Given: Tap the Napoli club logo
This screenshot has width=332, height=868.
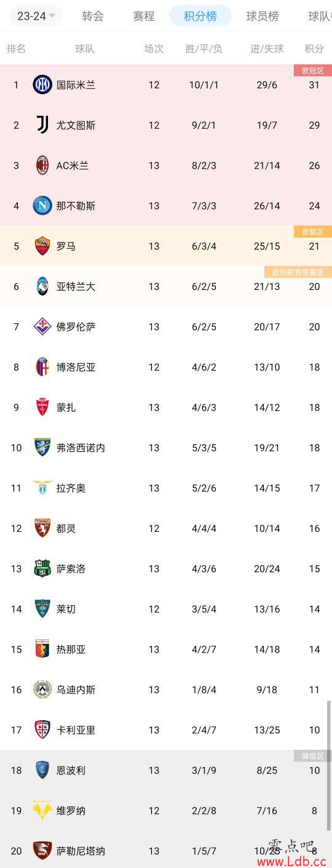Looking at the screenshot, I should click(42, 206).
